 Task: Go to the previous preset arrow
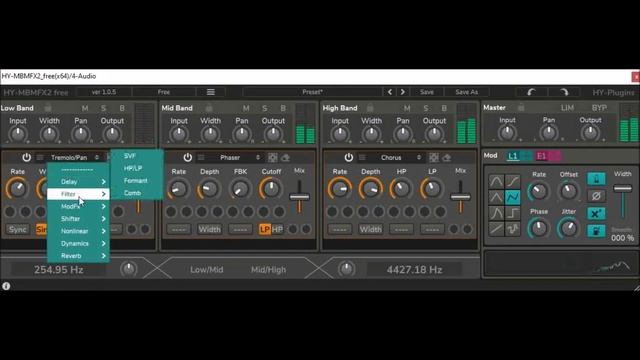(x=390, y=92)
